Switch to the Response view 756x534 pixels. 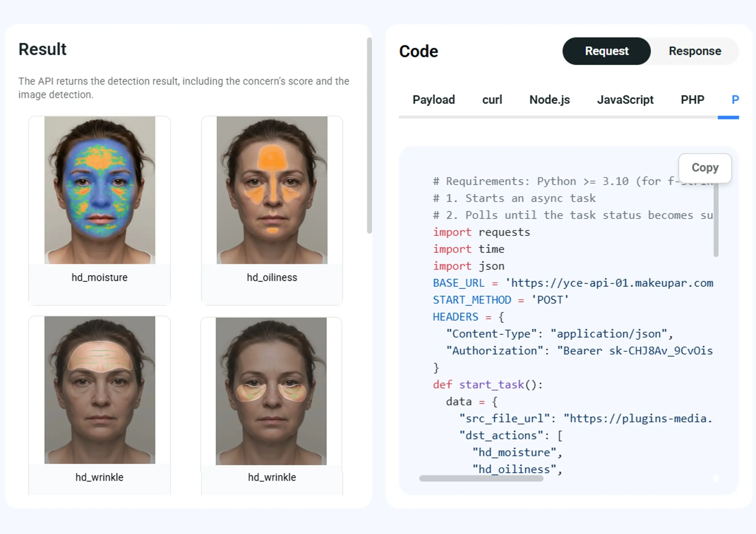(695, 51)
